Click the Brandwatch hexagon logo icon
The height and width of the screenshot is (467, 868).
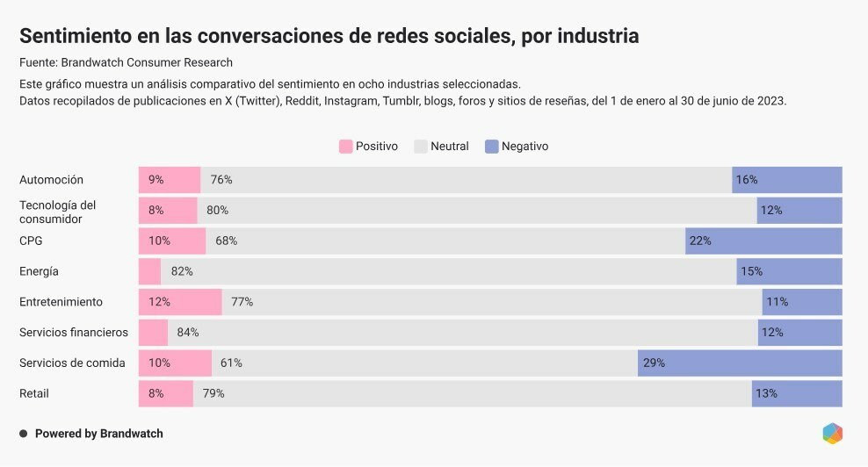click(x=833, y=434)
